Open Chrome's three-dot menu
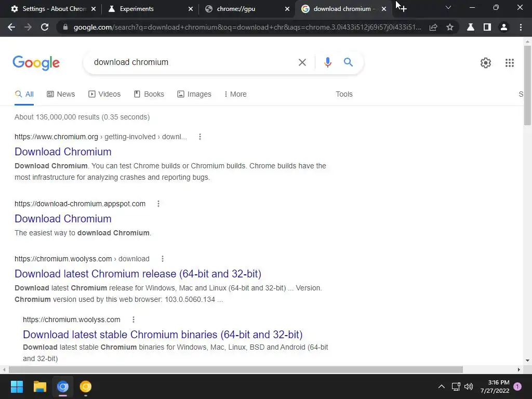Image resolution: width=532 pixels, height=399 pixels. click(521, 27)
